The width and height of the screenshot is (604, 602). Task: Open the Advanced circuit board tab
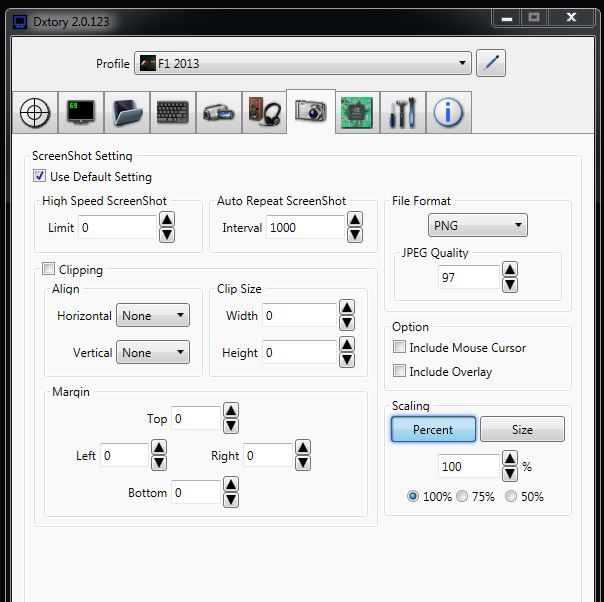point(357,112)
